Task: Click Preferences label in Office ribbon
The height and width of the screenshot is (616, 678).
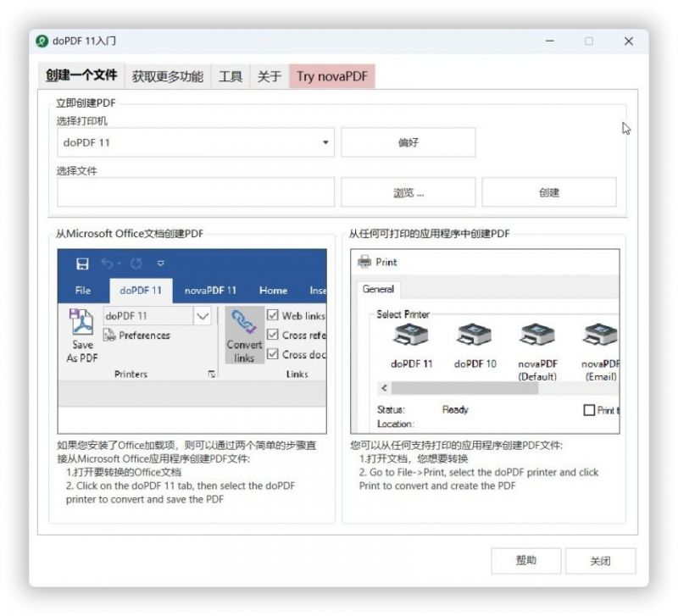Action: pos(144,335)
